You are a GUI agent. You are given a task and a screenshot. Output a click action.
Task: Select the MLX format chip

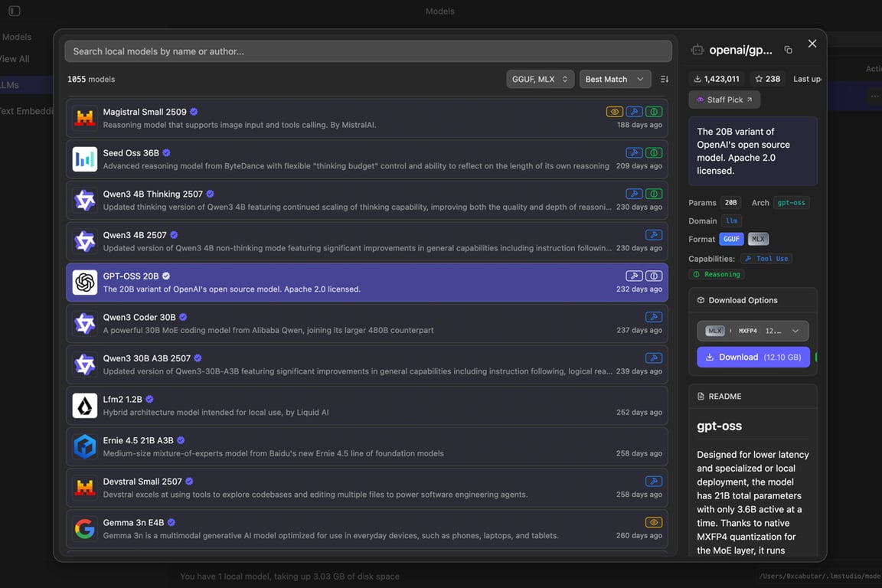758,239
